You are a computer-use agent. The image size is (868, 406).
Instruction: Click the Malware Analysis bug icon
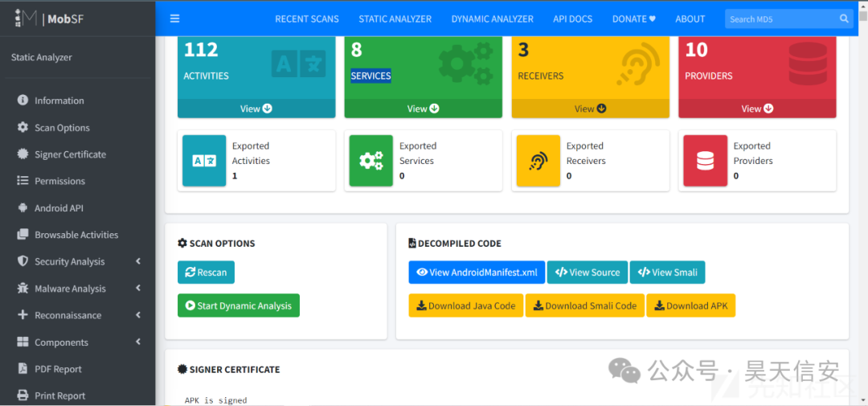(23, 288)
